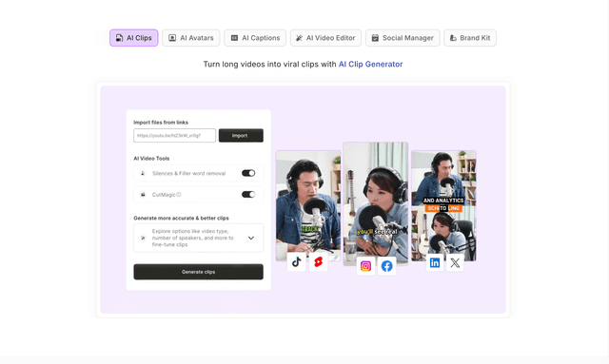Screen dimensions: 609x364
Task: Expand the fine-tune clips options chevron
Action: tap(251, 238)
